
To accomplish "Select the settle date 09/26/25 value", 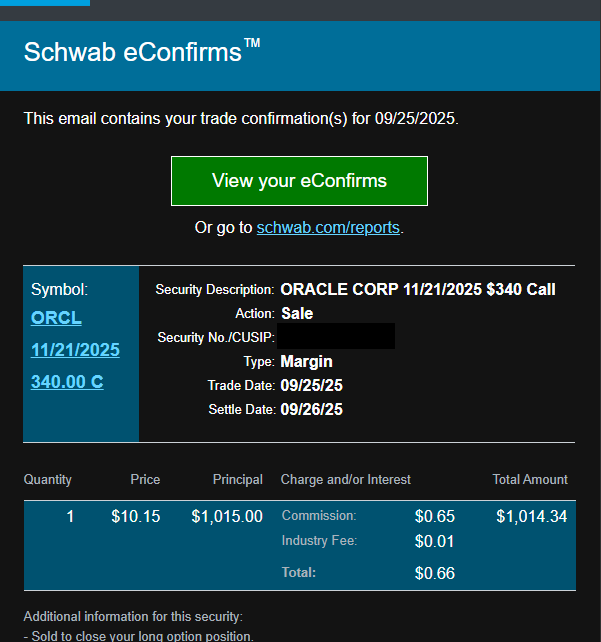I will [x=312, y=409].
